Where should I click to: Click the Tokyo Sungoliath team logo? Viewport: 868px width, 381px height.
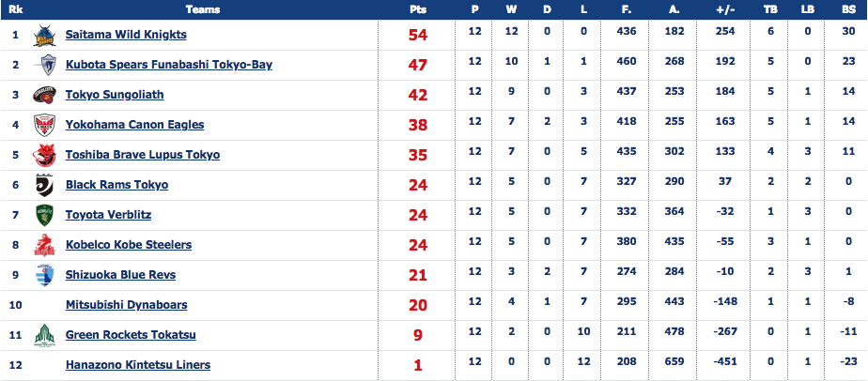pyautogui.click(x=44, y=95)
